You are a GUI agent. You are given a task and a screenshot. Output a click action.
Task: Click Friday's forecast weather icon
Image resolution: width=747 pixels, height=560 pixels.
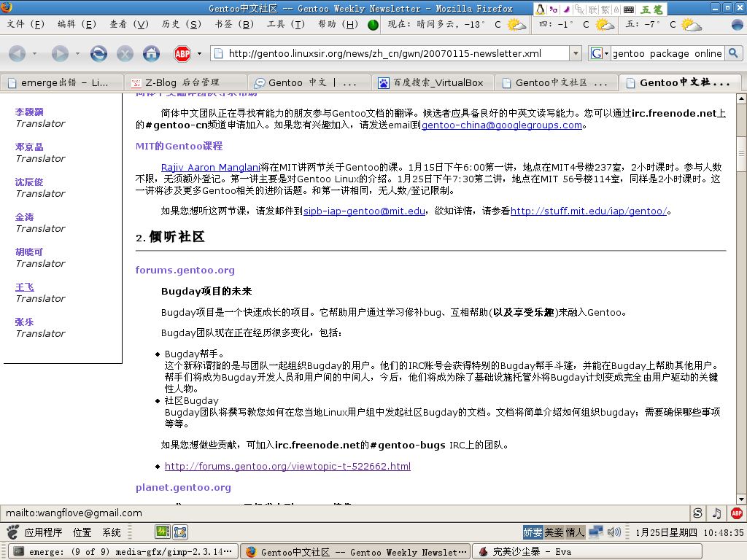pos(692,24)
